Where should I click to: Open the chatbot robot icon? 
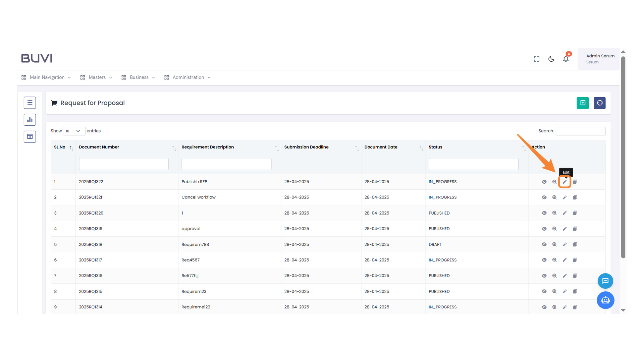tap(605, 300)
